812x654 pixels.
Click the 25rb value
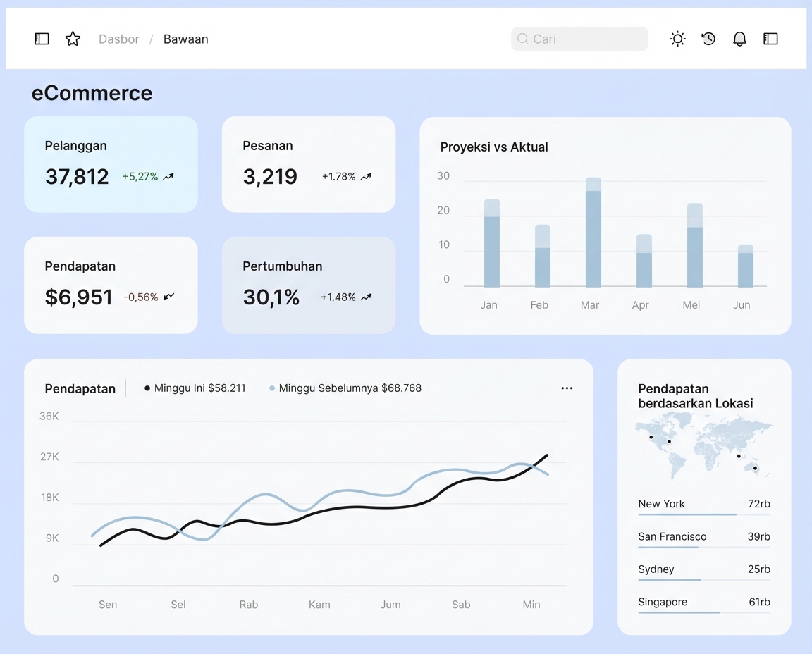(759, 569)
